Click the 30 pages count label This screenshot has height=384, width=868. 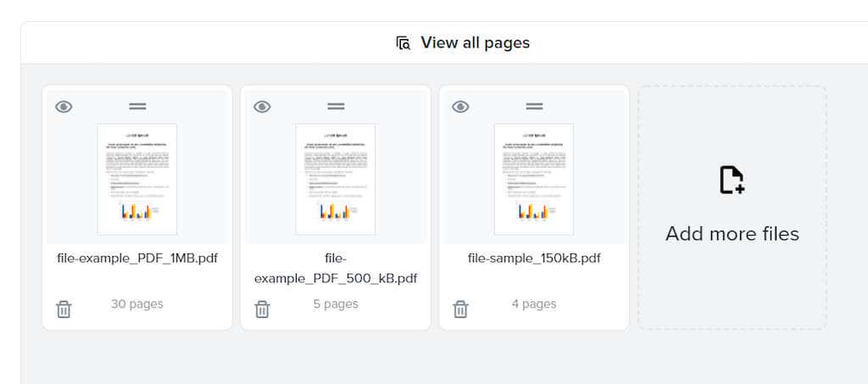pyautogui.click(x=136, y=303)
